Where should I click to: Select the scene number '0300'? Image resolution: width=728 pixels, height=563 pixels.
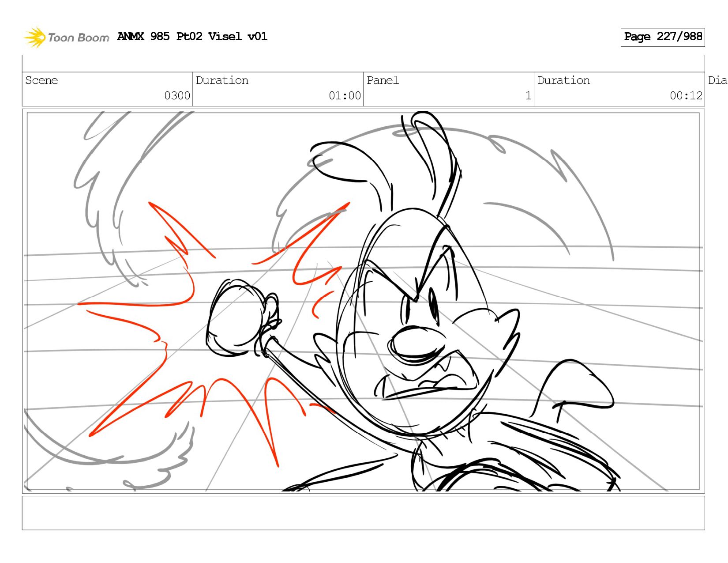pos(177,96)
